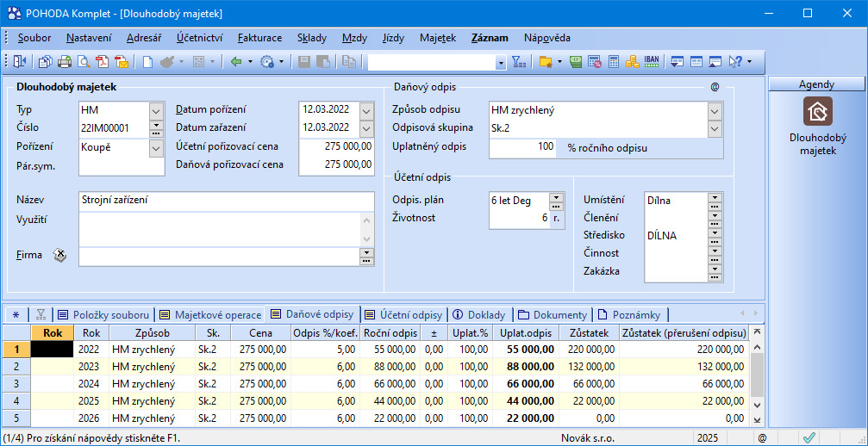Click the Firma delete icon
The height and width of the screenshot is (446, 868).
tap(59, 255)
